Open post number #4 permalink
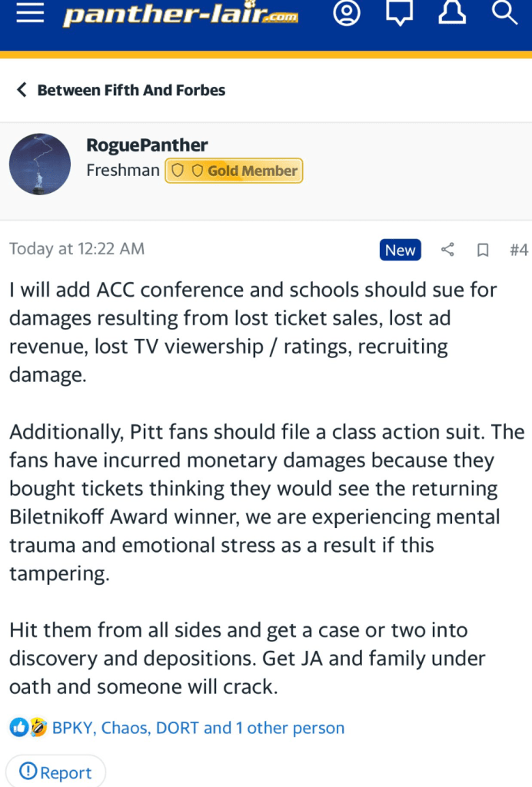 click(x=519, y=250)
